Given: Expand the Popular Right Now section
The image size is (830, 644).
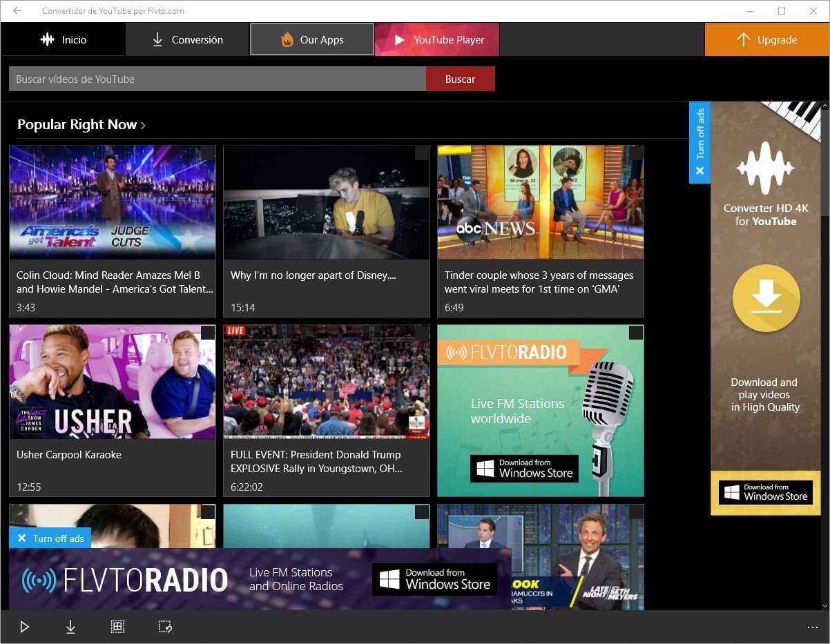Looking at the screenshot, I should [x=81, y=124].
